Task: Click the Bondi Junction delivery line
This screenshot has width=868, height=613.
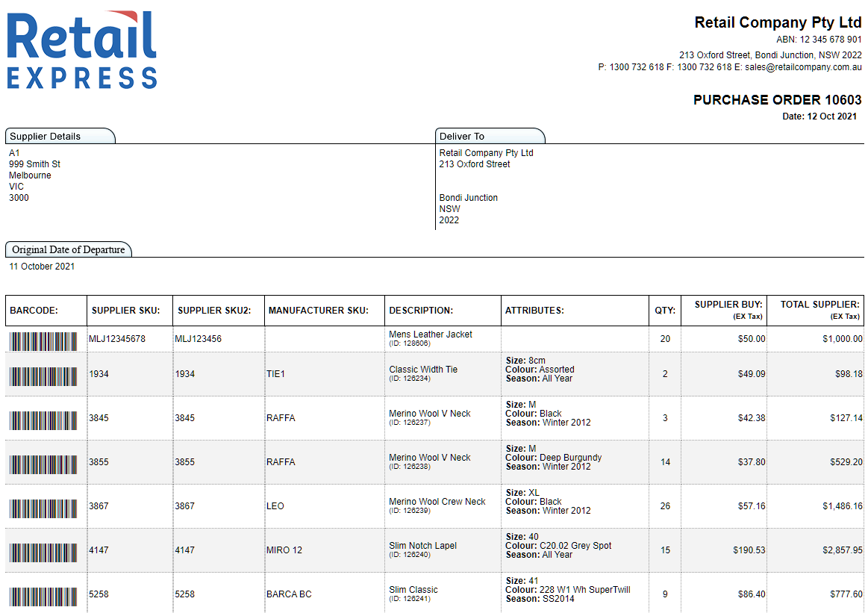Action: point(468,198)
